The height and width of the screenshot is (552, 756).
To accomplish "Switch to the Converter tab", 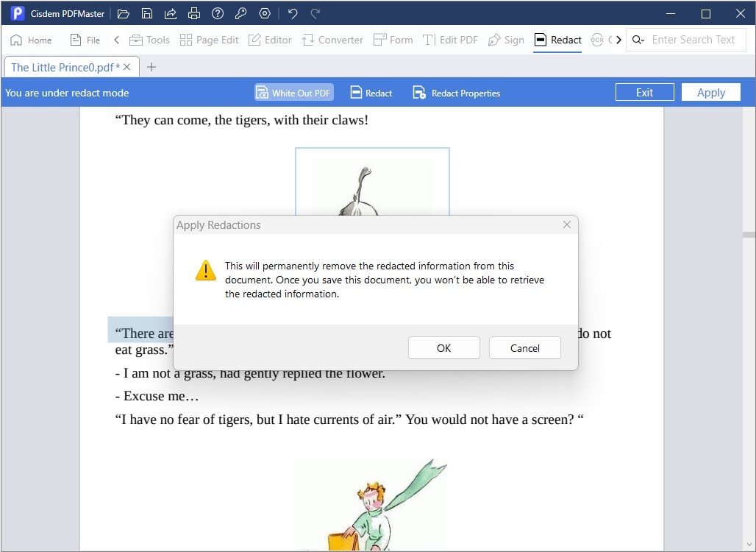I will [332, 40].
